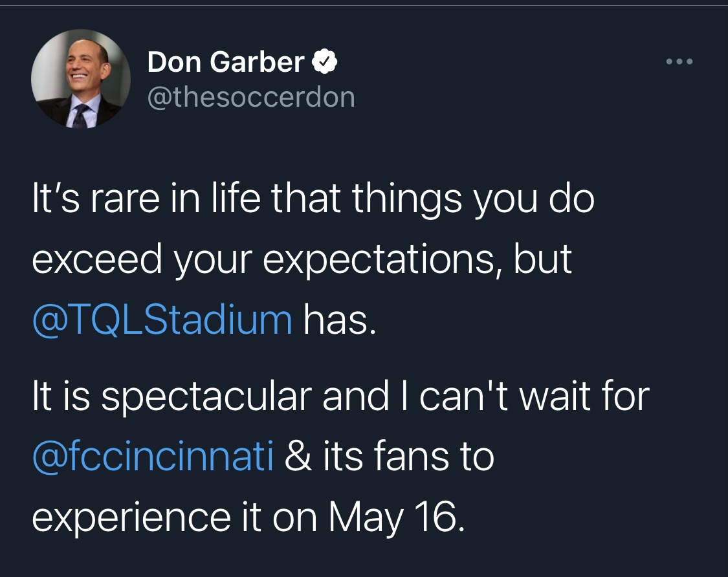Click the smiling face in the avatar

pos(78,63)
